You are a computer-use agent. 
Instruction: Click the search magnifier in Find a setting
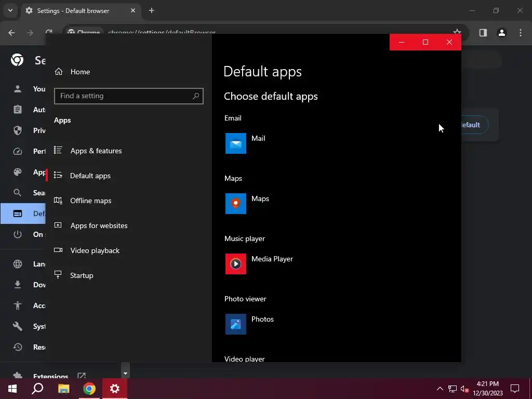[x=196, y=96]
